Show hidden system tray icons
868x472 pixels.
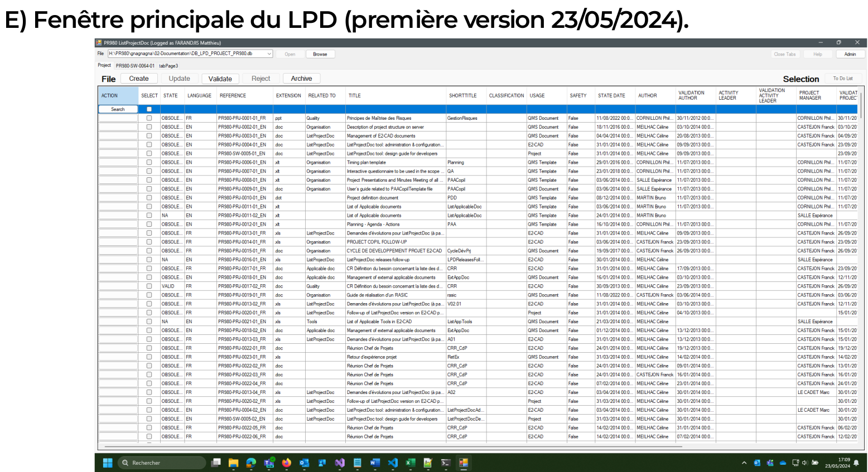[744, 463]
